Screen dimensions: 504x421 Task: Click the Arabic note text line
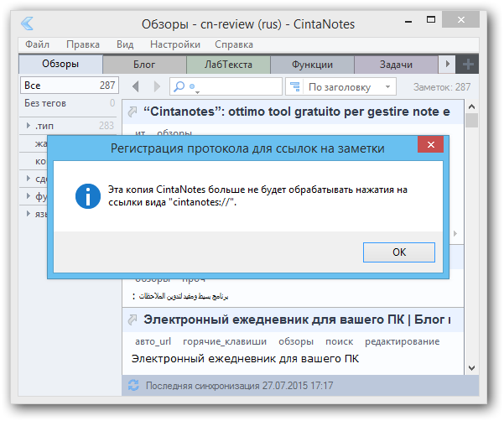pyautogui.click(x=180, y=296)
